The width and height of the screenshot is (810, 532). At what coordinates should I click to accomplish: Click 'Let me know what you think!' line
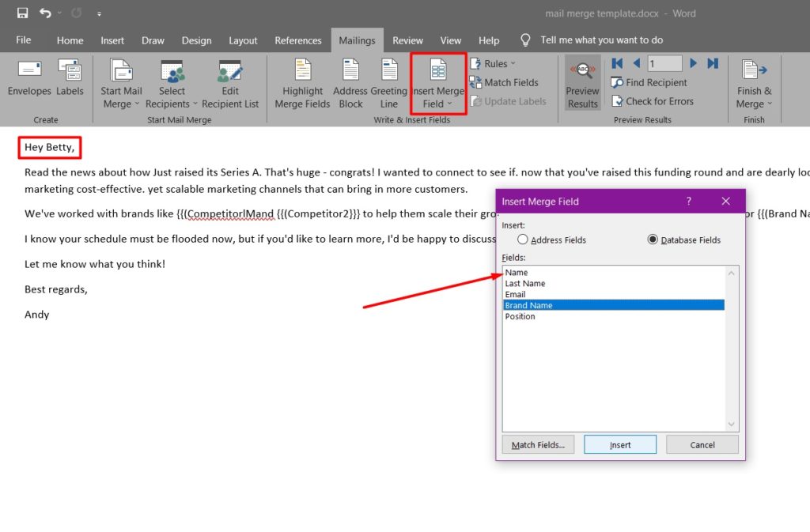tap(95, 264)
